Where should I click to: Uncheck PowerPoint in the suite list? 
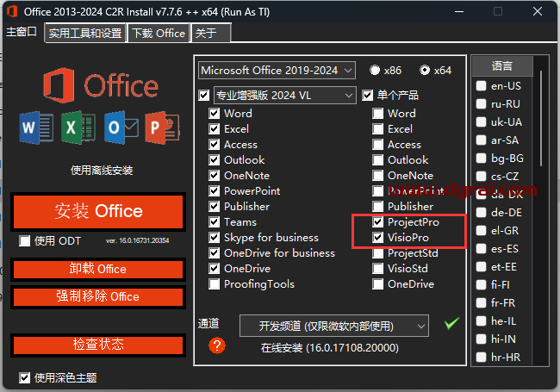click(x=214, y=191)
